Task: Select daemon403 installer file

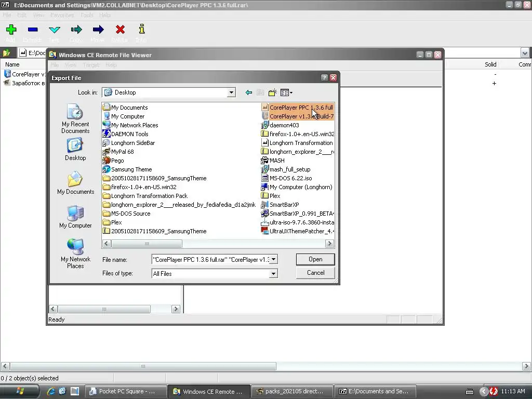Action: (280, 125)
